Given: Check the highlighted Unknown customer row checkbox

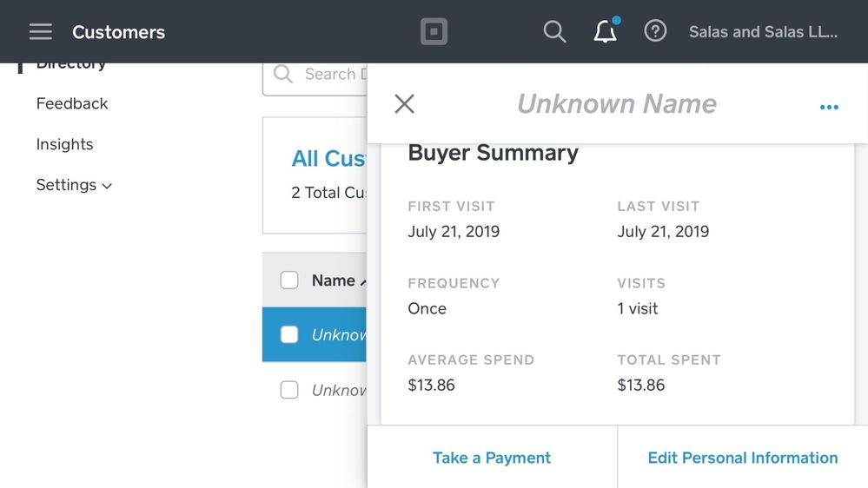Looking at the screenshot, I should coord(289,334).
